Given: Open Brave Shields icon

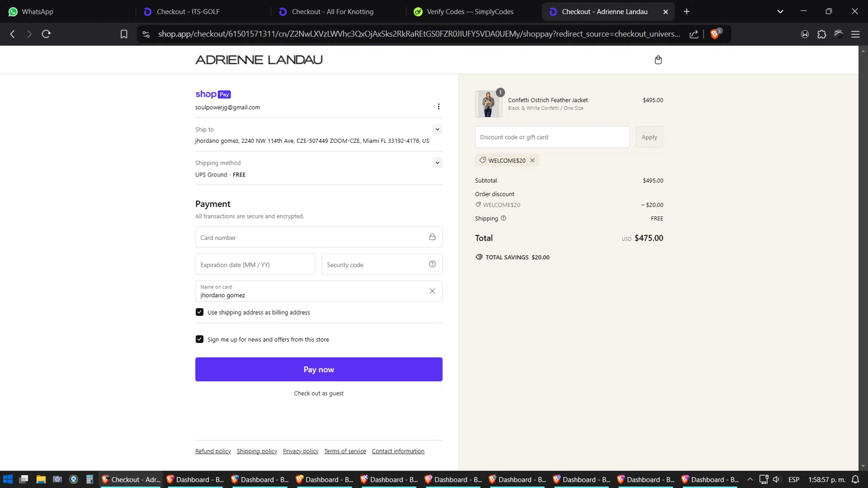Looking at the screenshot, I should 715,34.
